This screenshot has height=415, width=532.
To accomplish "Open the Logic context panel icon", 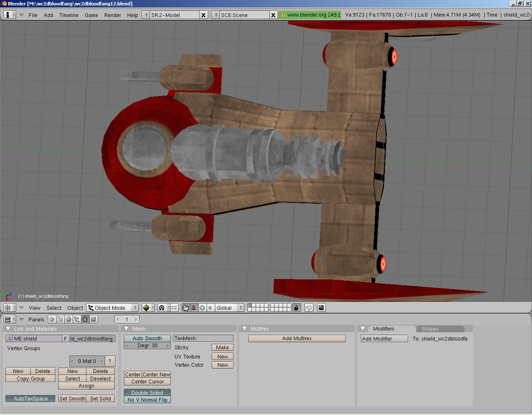I will click(x=52, y=319).
